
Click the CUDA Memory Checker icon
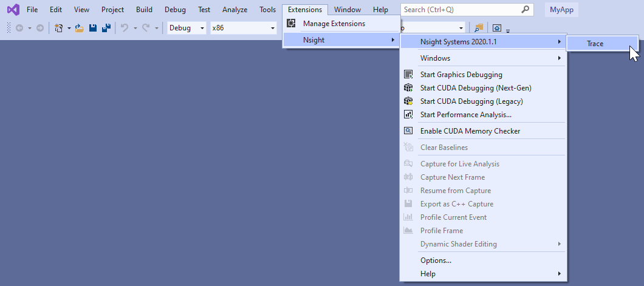tap(408, 131)
